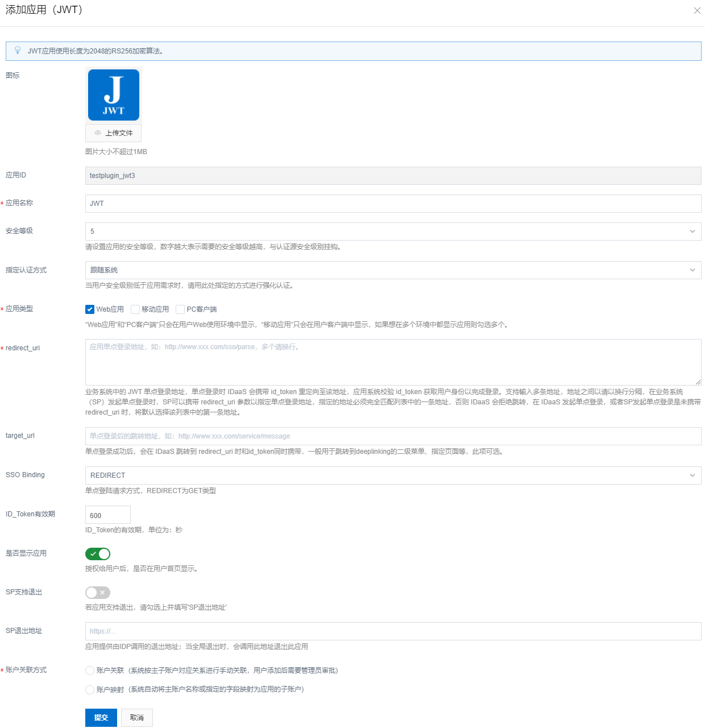
Task: Click the 上传文件 upload button
Action: coord(114,133)
